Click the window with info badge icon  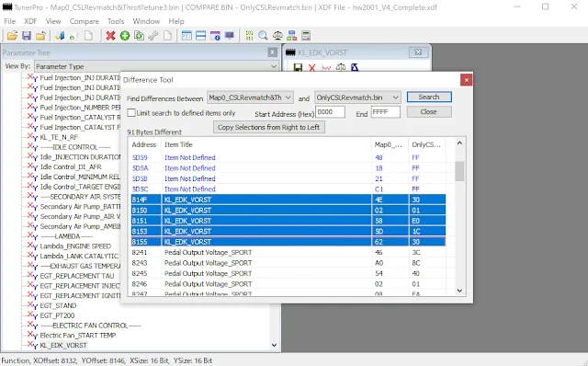pyautogui.click(x=215, y=36)
